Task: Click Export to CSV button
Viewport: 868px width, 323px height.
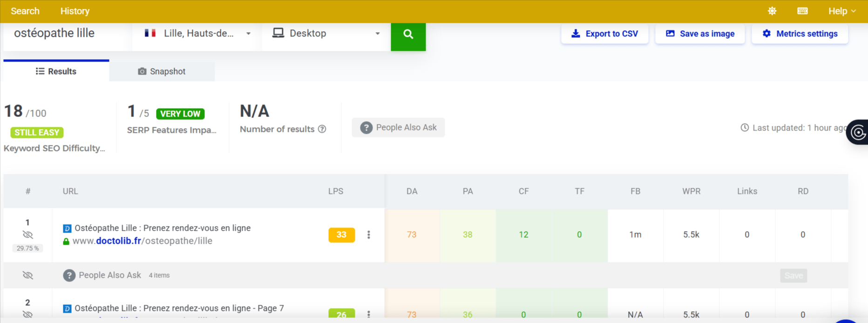Action: click(604, 34)
